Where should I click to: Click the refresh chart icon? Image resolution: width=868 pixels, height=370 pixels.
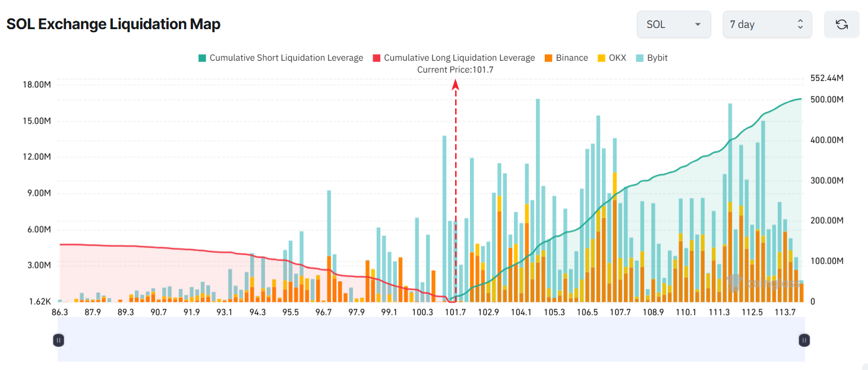841,24
